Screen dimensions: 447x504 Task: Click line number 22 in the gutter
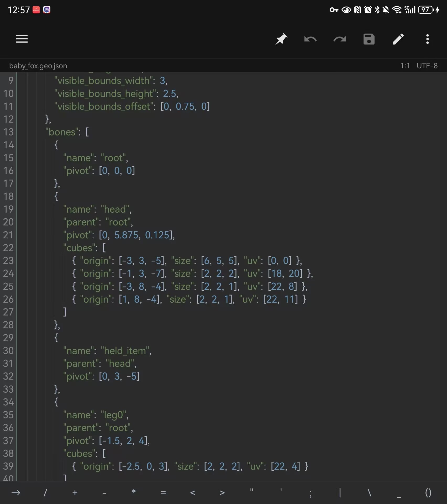tap(8, 248)
